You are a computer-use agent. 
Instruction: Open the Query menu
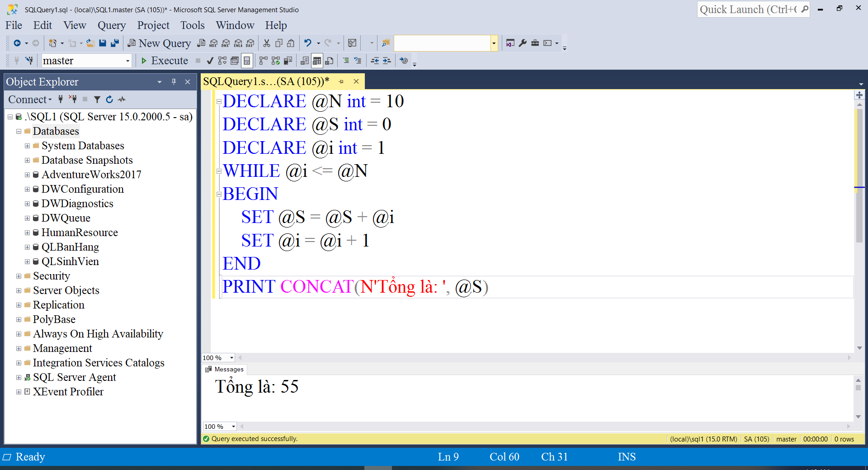(111, 25)
